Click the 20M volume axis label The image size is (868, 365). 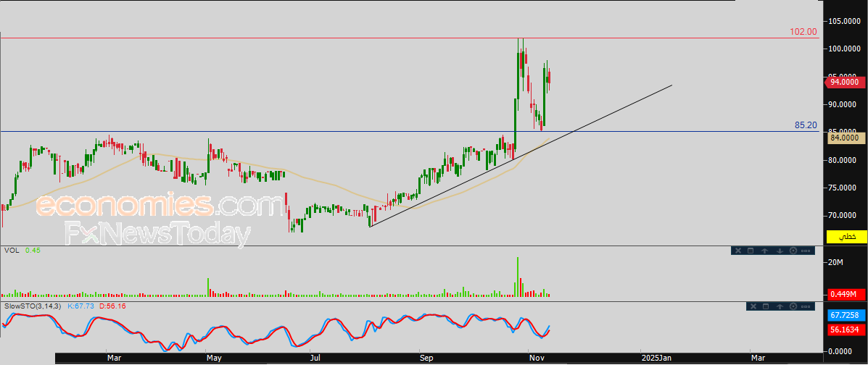[x=836, y=261]
